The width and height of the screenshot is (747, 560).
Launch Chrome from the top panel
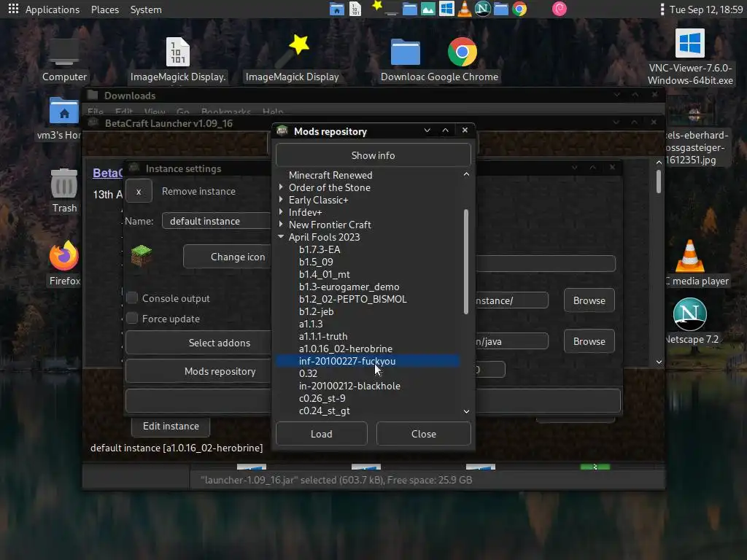pyautogui.click(x=519, y=9)
